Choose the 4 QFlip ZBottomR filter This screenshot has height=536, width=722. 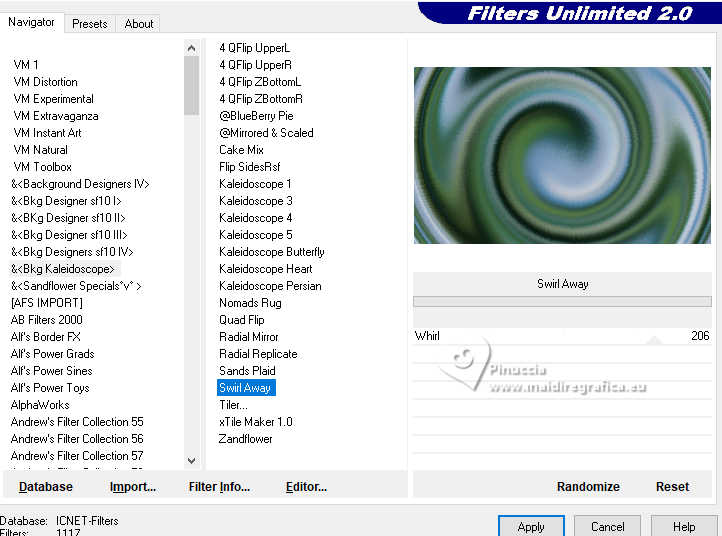pos(261,99)
